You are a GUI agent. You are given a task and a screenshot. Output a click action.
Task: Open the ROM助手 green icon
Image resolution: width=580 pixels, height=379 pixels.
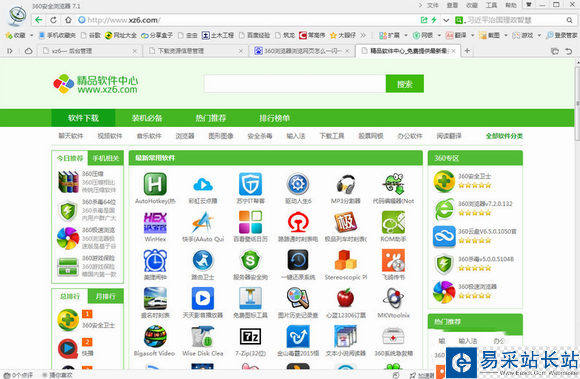point(393,222)
